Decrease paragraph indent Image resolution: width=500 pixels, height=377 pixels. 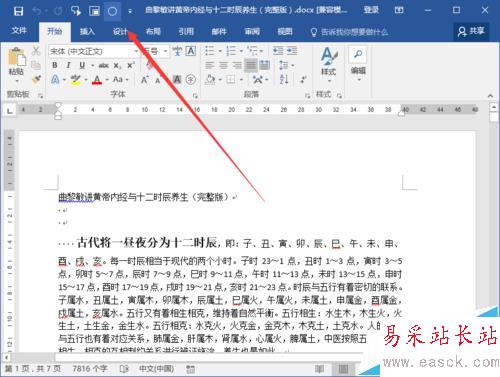pyautogui.click(x=278, y=51)
